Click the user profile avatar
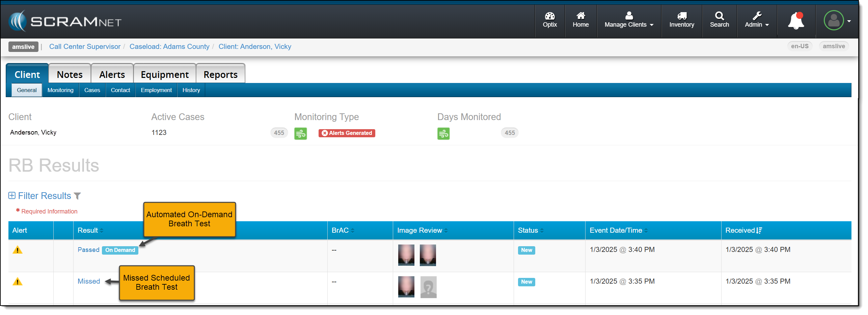Image resolution: width=868 pixels, height=315 pixels. (833, 21)
